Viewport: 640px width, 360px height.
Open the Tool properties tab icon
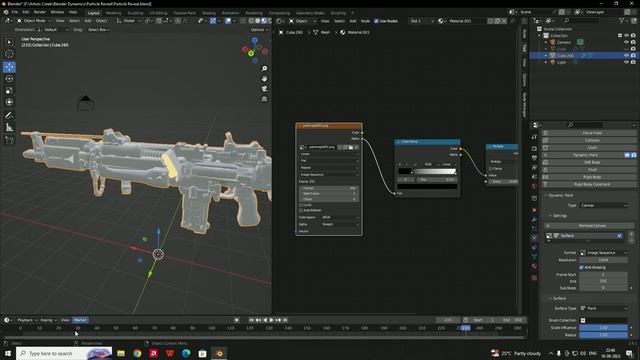[x=534, y=138]
